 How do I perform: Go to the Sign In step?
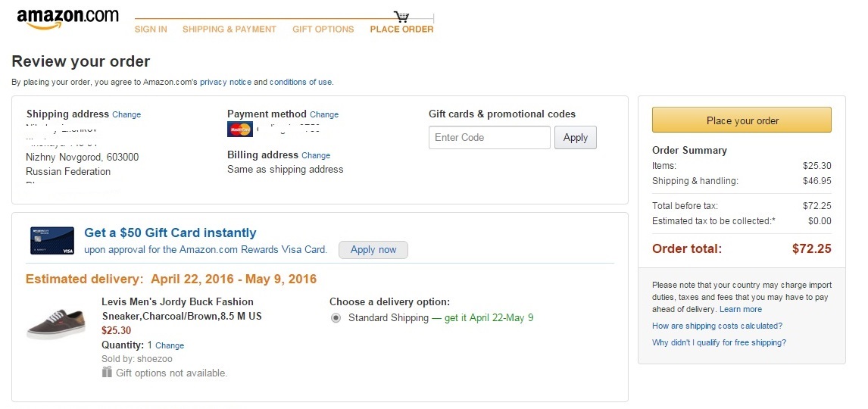[x=151, y=30]
